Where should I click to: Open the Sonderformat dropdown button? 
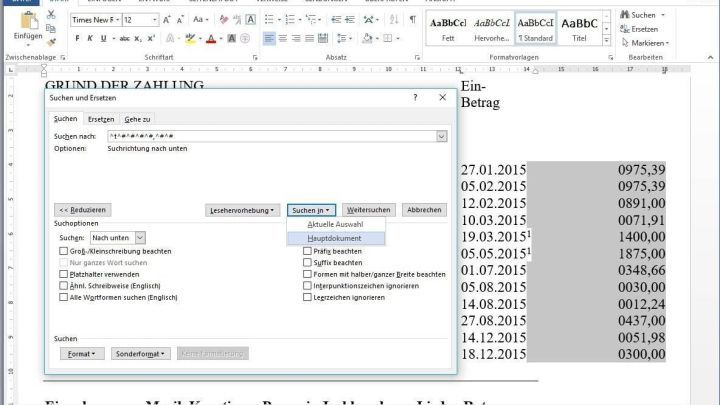click(x=141, y=354)
